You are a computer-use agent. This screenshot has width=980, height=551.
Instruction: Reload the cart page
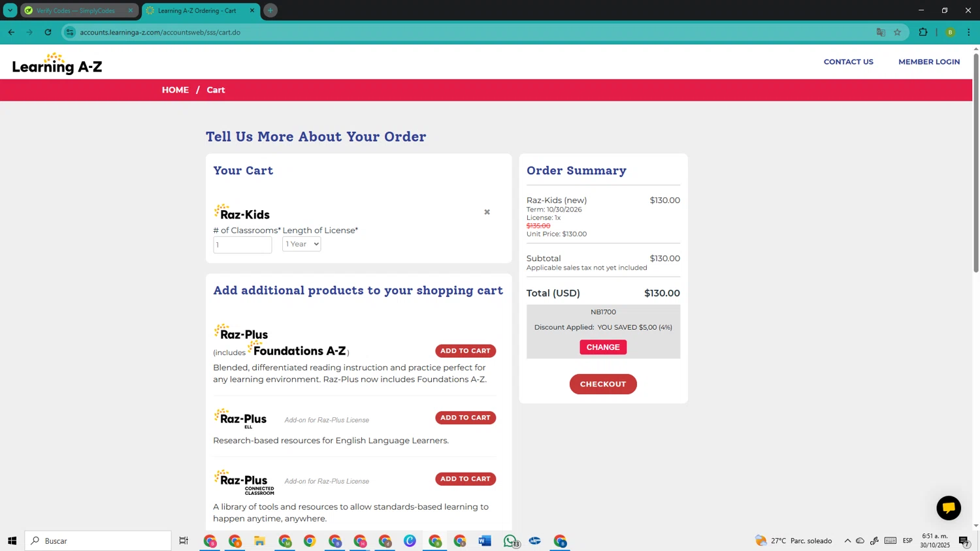click(x=48, y=32)
